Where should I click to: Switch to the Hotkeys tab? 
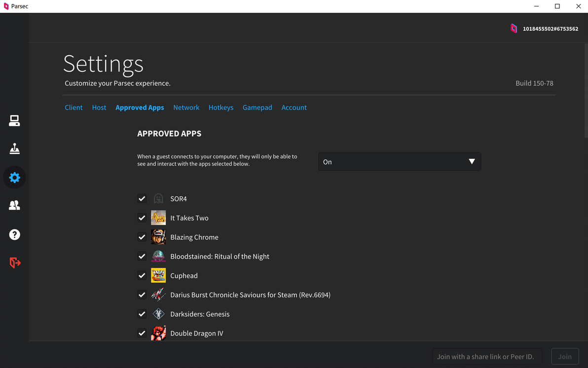click(221, 108)
